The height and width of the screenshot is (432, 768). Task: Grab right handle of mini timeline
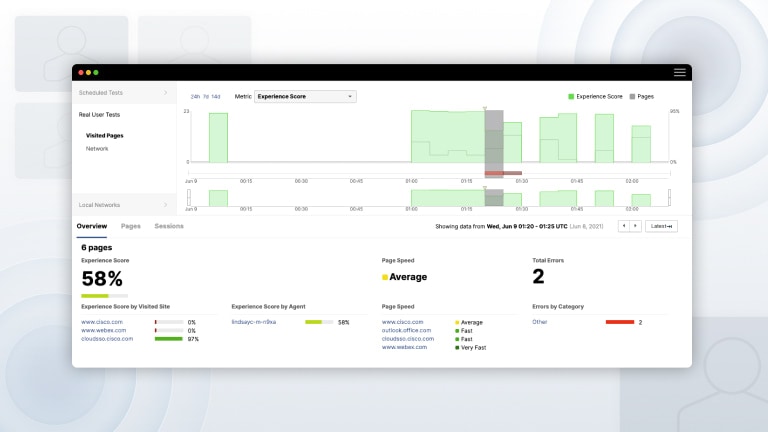tap(670, 198)
